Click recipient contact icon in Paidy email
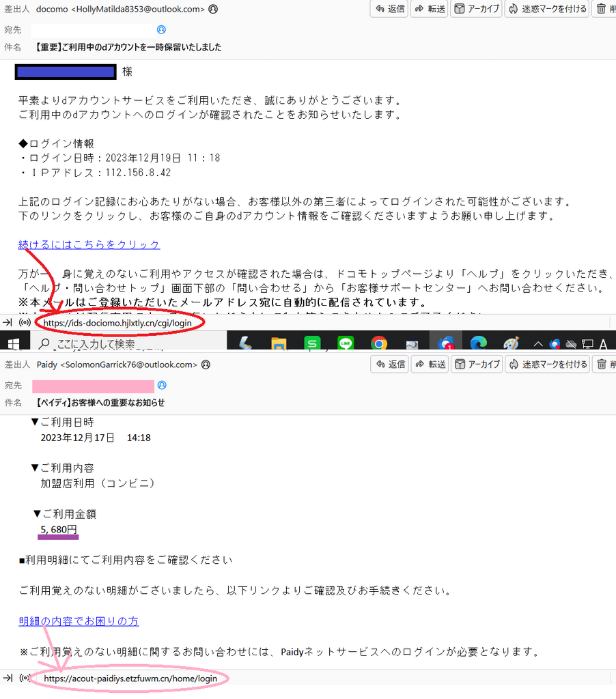This screenshot has height=699, width=616. pos(162,385)
